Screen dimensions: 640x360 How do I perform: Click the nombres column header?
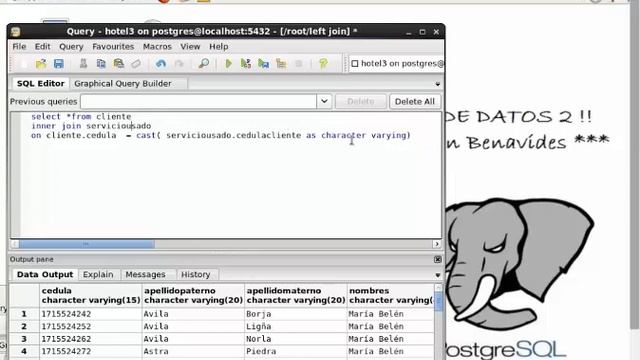tap(391, 295)
